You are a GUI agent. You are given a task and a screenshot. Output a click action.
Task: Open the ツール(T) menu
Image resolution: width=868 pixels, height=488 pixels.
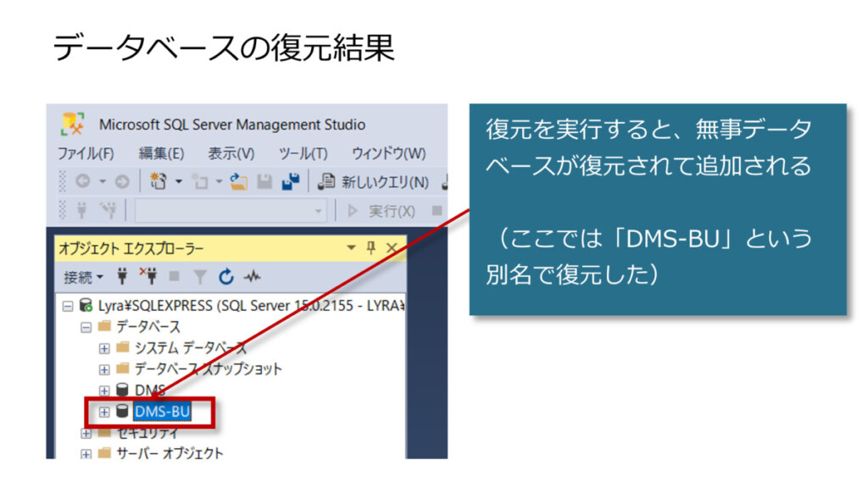coord(303,153)
